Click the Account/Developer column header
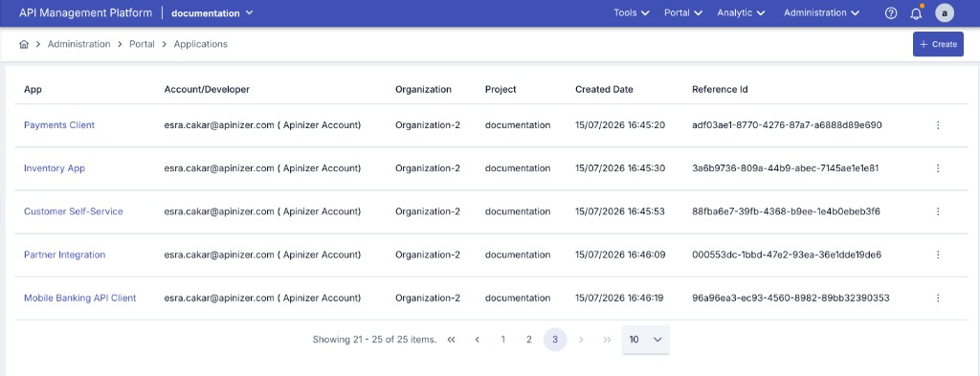Screen dimensions: 980x376 tap(207, 89)
